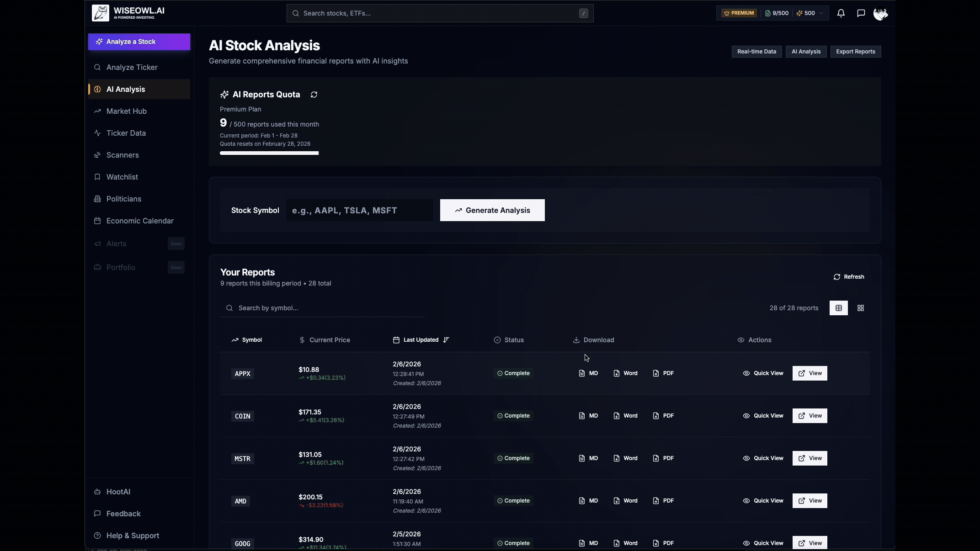980x551 pixels.
Task: Click the Generate Analysis button
Action: click(x=492, y=210)
